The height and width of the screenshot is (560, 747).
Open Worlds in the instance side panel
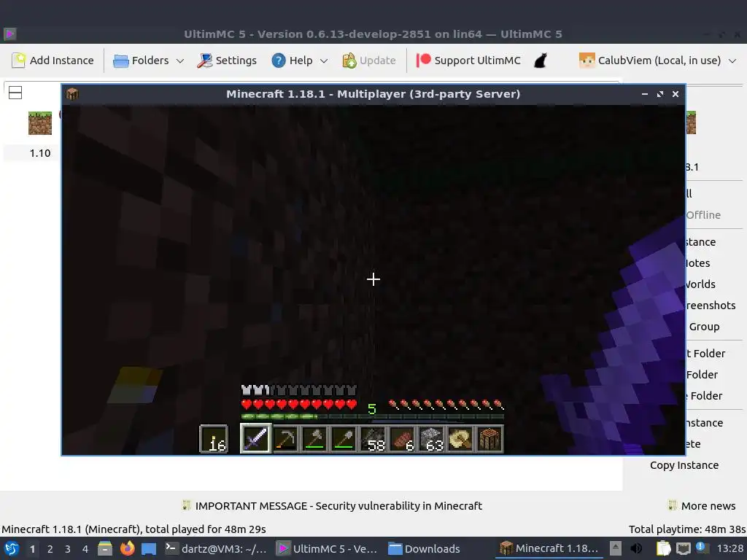point(700,284)
